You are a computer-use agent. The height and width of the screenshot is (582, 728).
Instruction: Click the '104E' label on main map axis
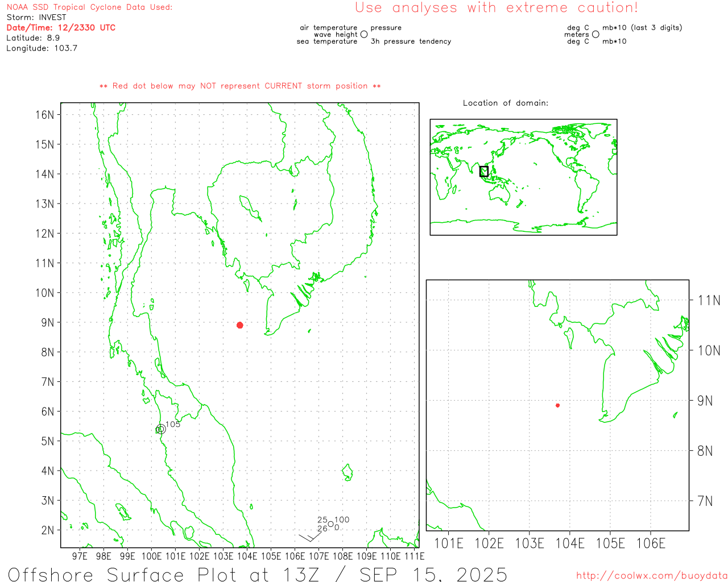[247, 556]
